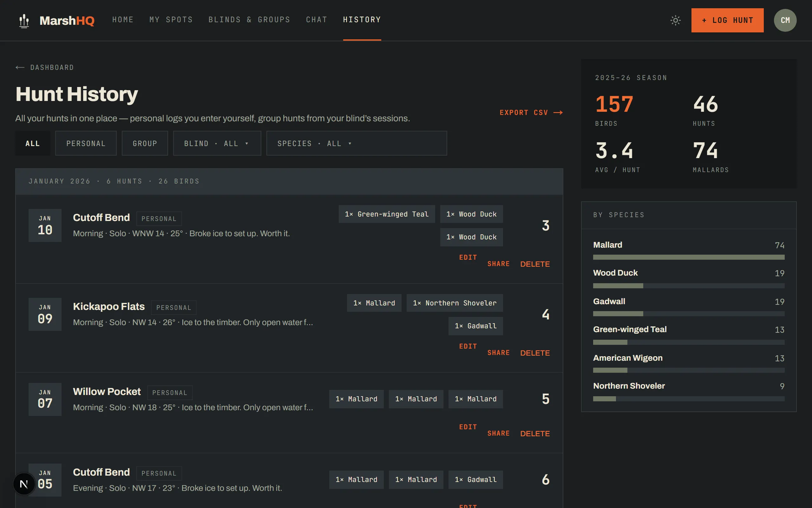Toggle the light/dark theme sun icon

point(675,21)
